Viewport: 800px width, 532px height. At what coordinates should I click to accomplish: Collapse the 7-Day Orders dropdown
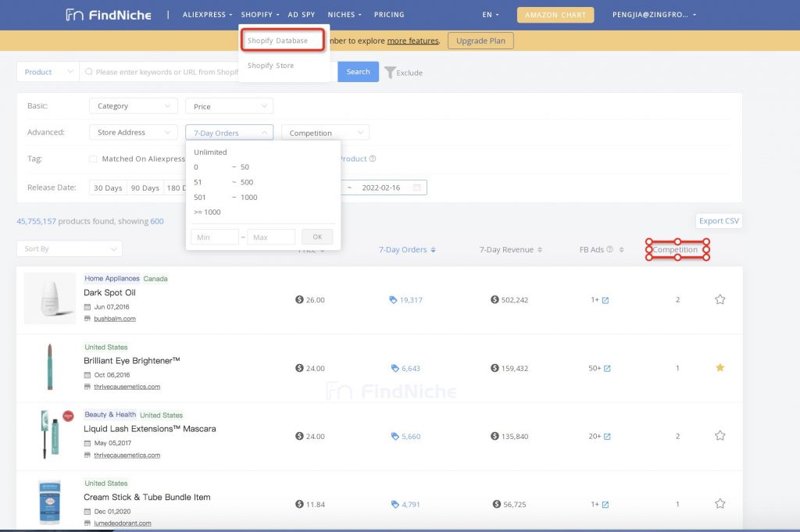pyautogui.click(x=229, y=133)
